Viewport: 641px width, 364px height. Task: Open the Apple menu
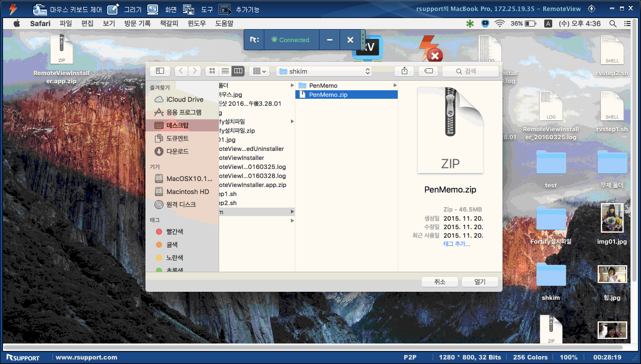[x=16, y=24]
